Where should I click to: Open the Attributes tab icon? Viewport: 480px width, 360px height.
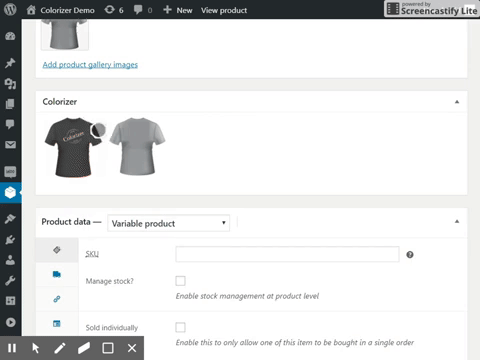point(57,323)
